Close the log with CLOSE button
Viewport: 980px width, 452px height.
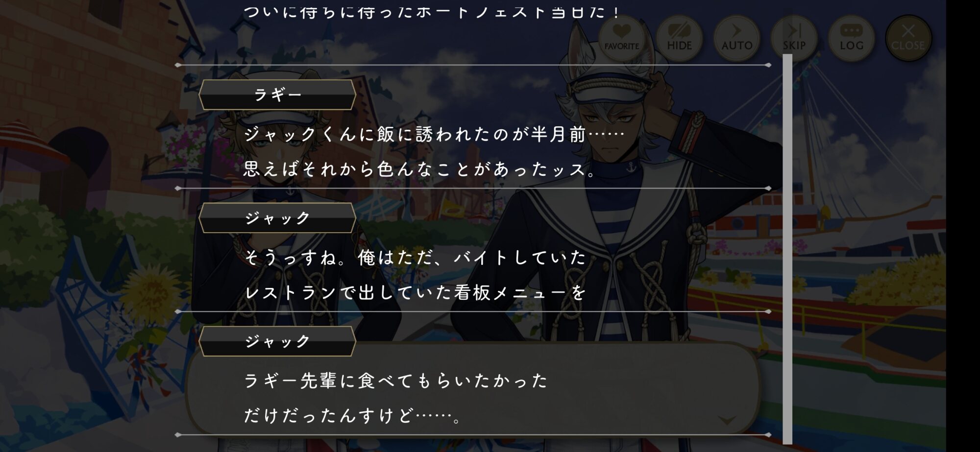click(x=908, y=38)
